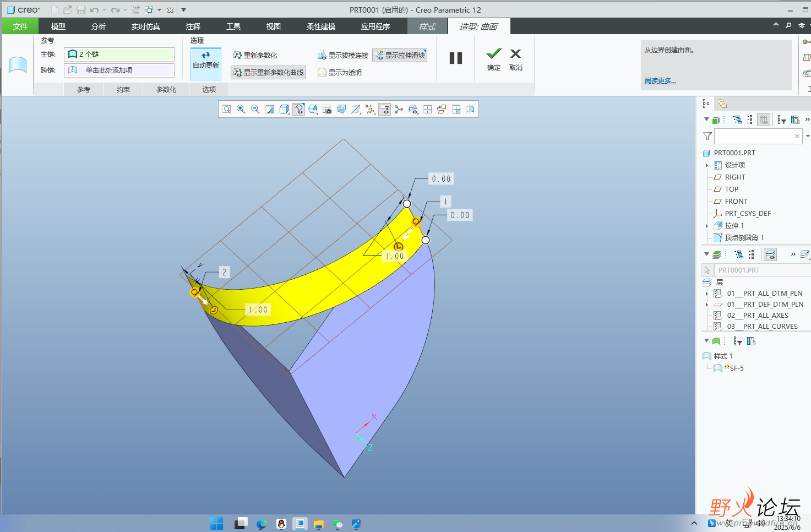Open the model tree search options dropdown arrow

(x=808, y=136)
